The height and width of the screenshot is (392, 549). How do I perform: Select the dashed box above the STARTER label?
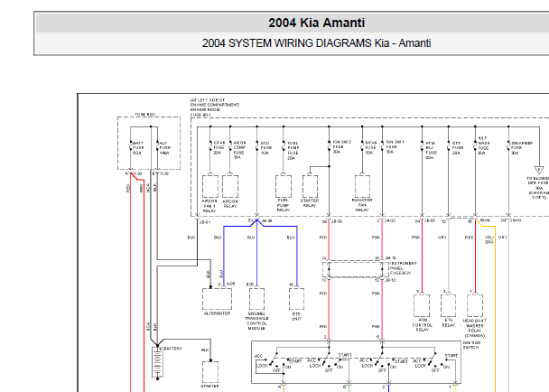[210, 372]
